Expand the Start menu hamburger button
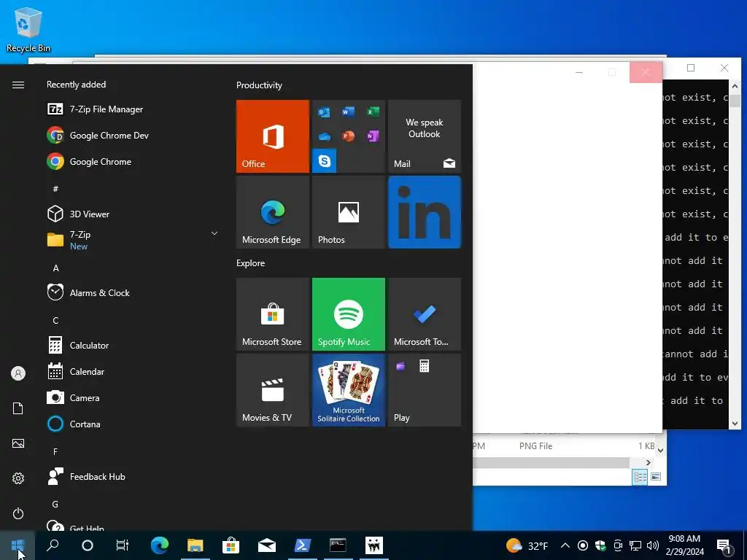The image size is (747, 560). pyautogui.click(x=18, y=85)
